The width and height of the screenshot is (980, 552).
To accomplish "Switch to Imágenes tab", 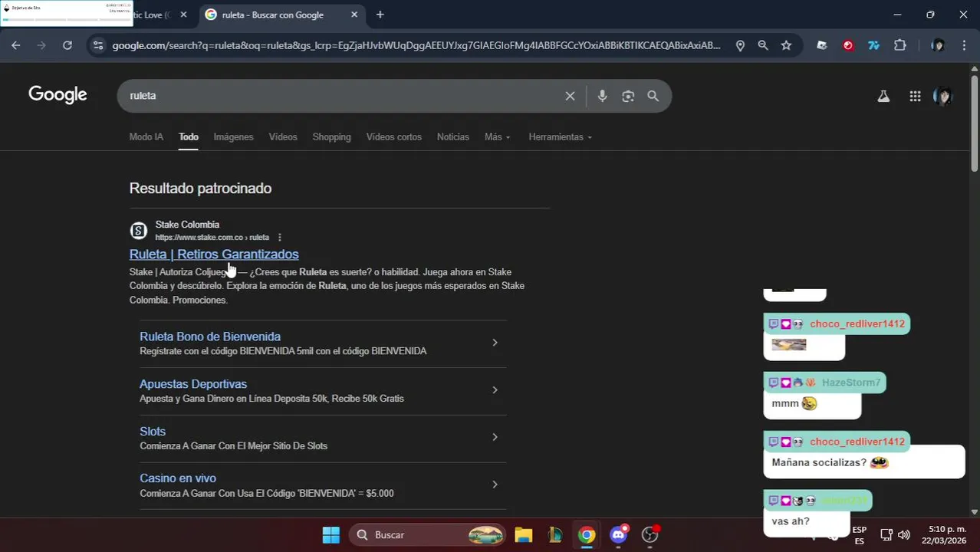I will click(x=233, y=137).
